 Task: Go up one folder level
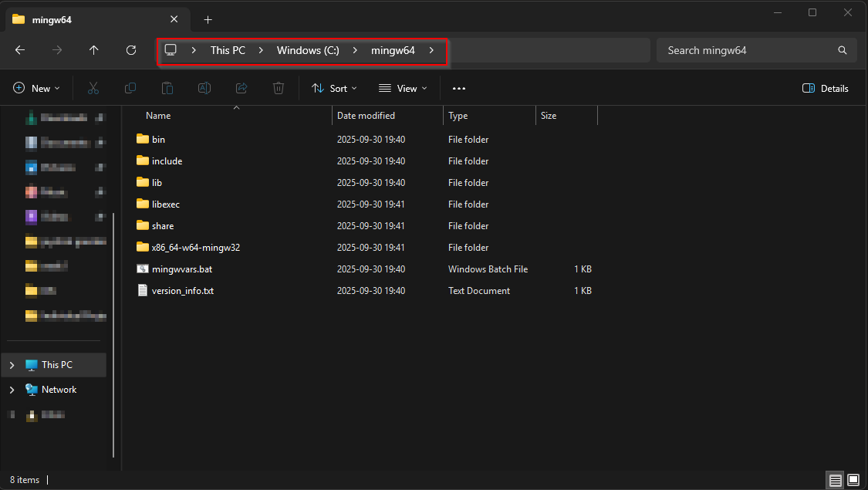[x=94, y=50]
